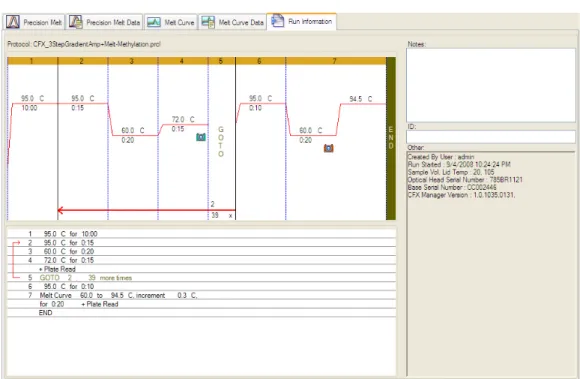Image resolution: width=580 pixels, height=379 pixels.
Task: Select row '3 60.0 C for 0:20'
Action: pos(201,251)
